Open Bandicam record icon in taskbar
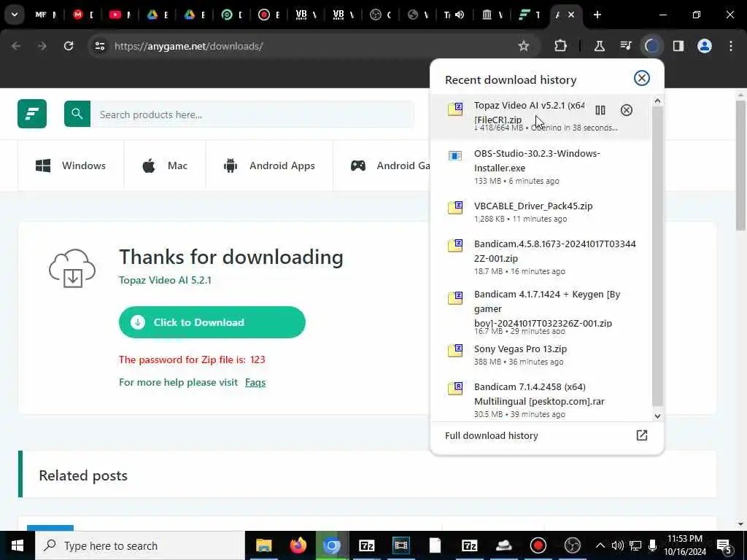This screenshot has width=747, height=560. pyautogui.click(x=538, y=545)
